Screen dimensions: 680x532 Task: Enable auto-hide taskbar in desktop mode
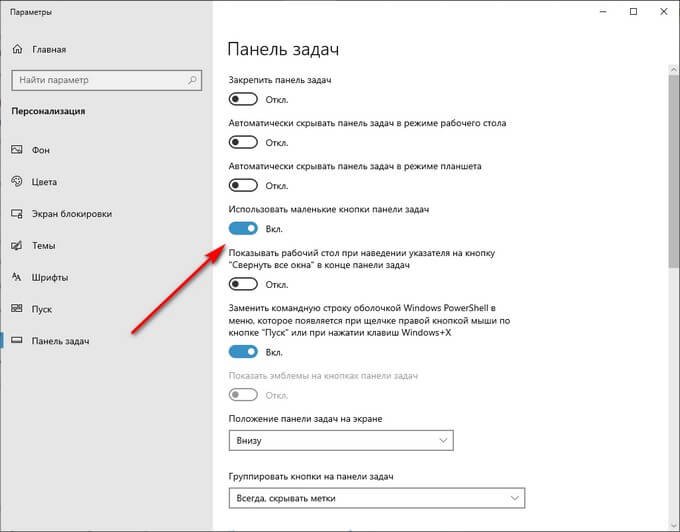click(x=243, y=142)
